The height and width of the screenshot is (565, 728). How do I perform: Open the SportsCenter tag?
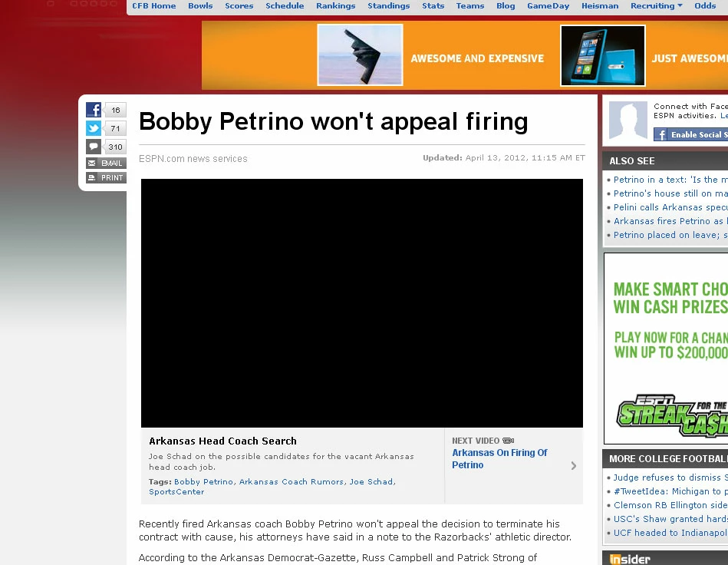coord(176,491)
